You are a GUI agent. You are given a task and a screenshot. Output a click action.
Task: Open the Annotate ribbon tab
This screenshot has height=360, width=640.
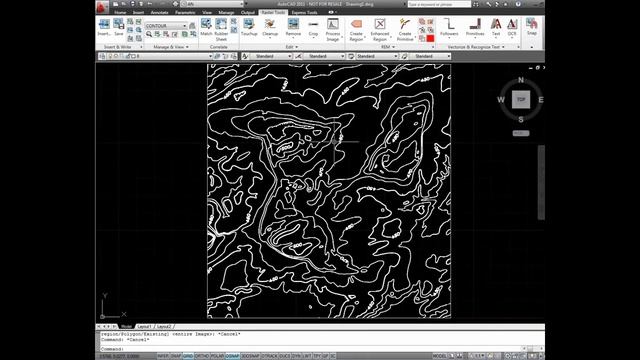click(x=160, y=13)
